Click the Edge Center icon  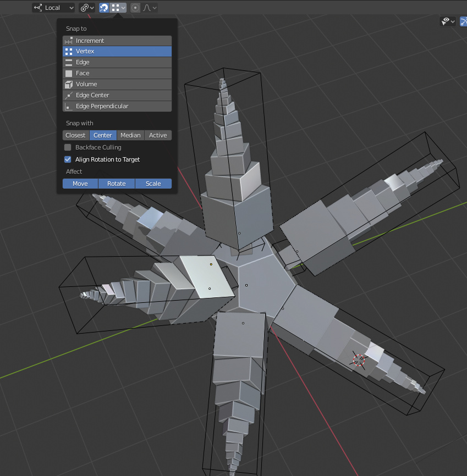pyautogui.click(x=69, y=95)
